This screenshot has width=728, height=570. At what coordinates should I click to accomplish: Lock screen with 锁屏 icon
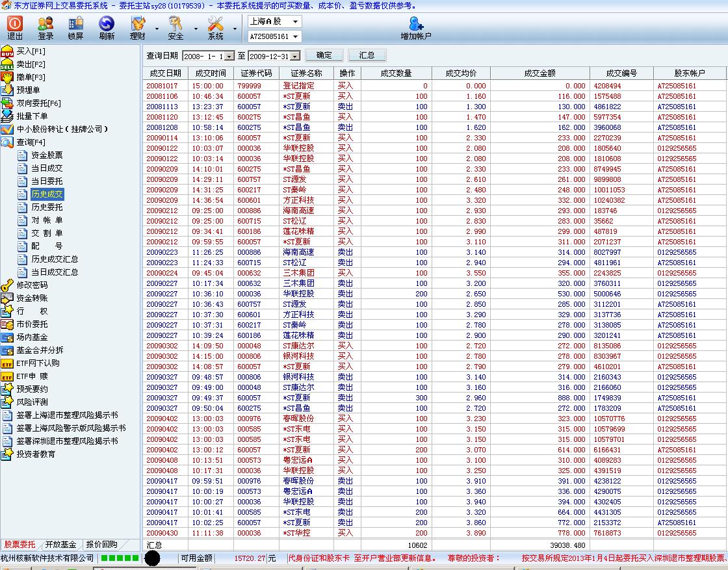coord(75,23)
